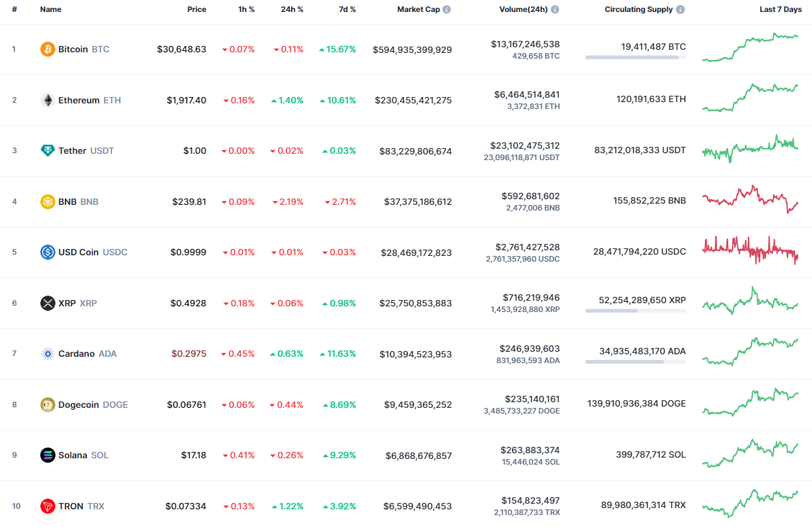Image resolution: width=812 pixels, height=527 pixels.
Task: Click the Volume(24h) info tooltip icon
Action: (555, 9)
